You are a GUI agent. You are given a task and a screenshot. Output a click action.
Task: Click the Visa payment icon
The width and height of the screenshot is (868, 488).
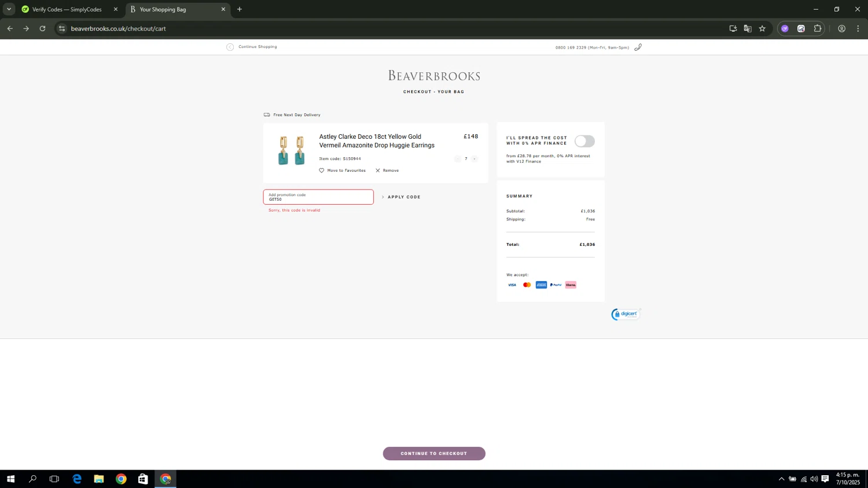(512, 285)
